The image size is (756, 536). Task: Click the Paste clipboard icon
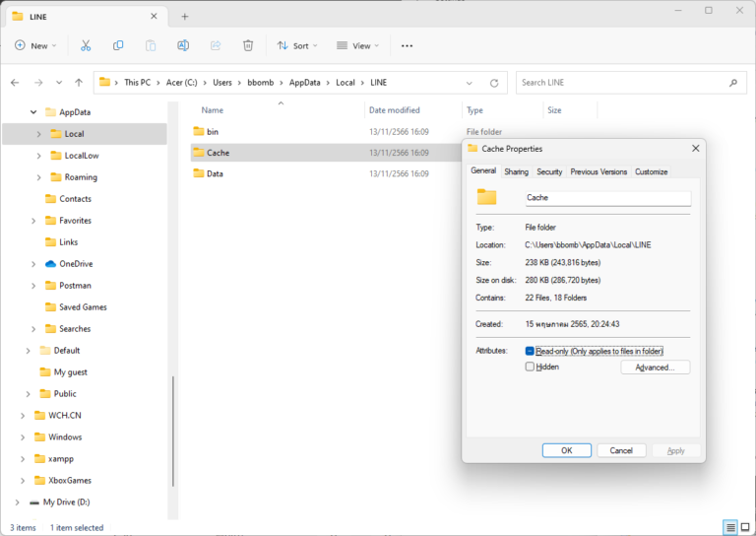[x=151, y=46]
